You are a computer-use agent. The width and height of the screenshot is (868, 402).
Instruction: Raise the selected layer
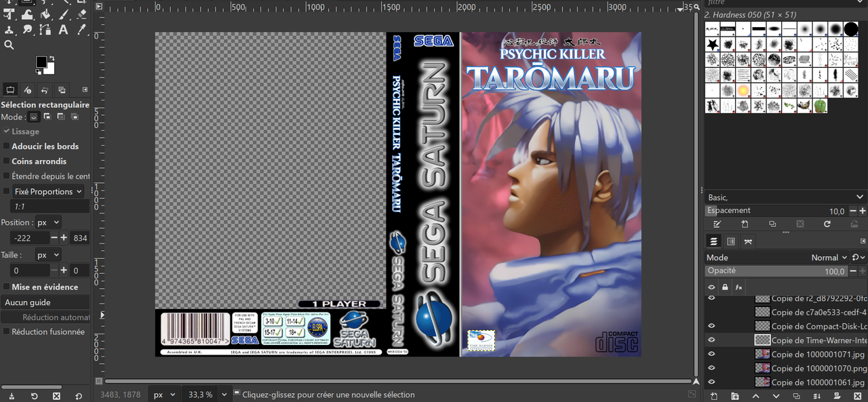(755, 396)
